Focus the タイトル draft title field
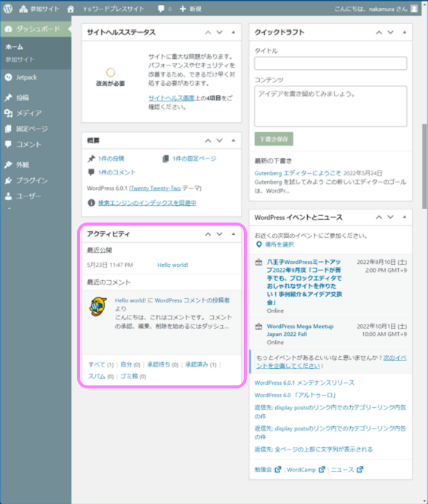The height and width of the screenshot is (504, 428). [x=330, y=63]
